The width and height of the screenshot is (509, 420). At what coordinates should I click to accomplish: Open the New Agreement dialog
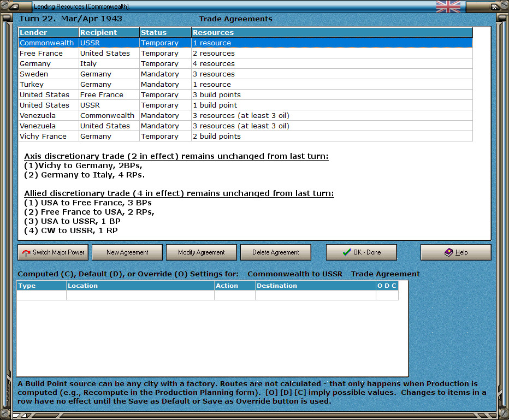(127, 252)
